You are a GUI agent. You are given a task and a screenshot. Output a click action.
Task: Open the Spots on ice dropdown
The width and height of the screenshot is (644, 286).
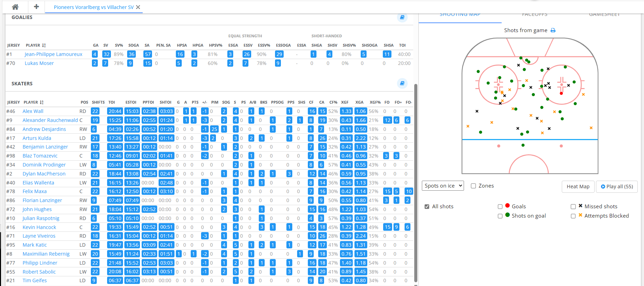[443, 186]
